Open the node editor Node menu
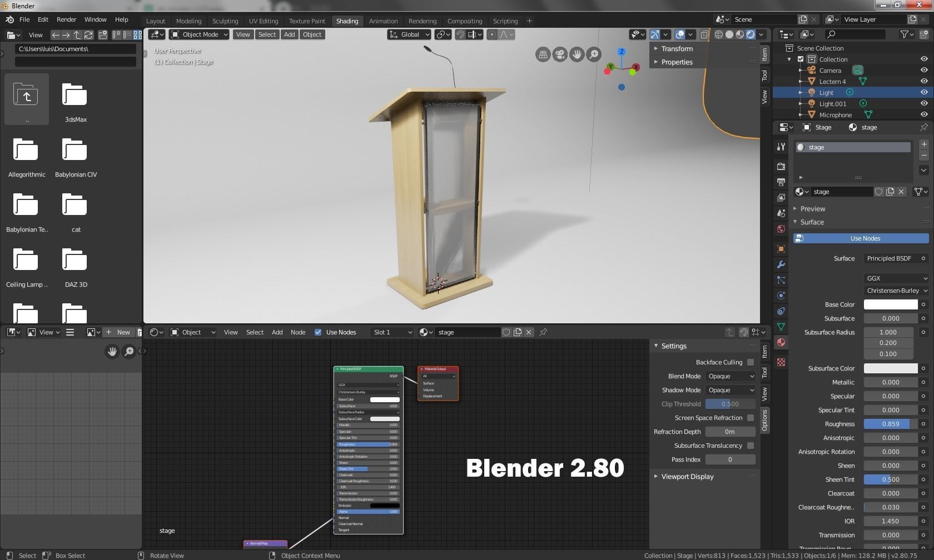Viewport: 934px width, 560px height. [x=298, y=332]
